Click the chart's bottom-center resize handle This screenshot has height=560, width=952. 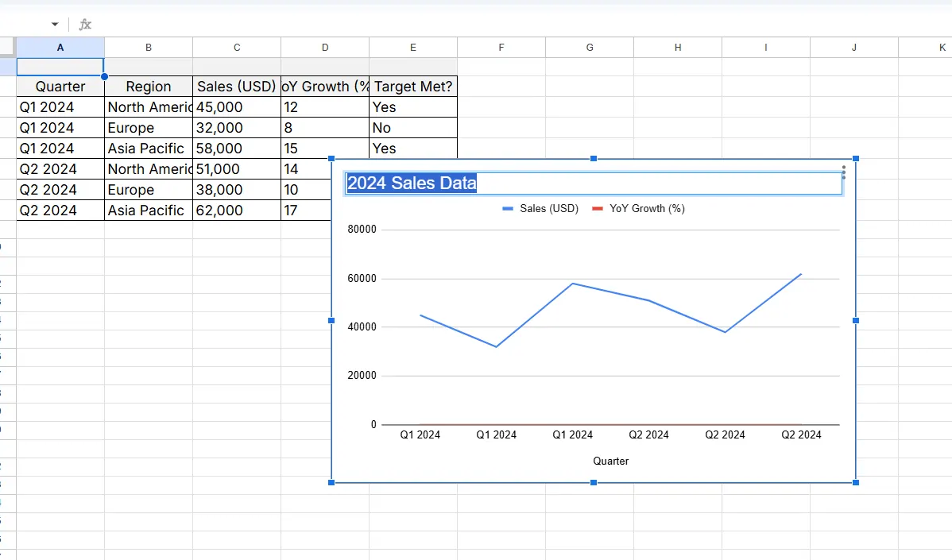pos(594,482)
